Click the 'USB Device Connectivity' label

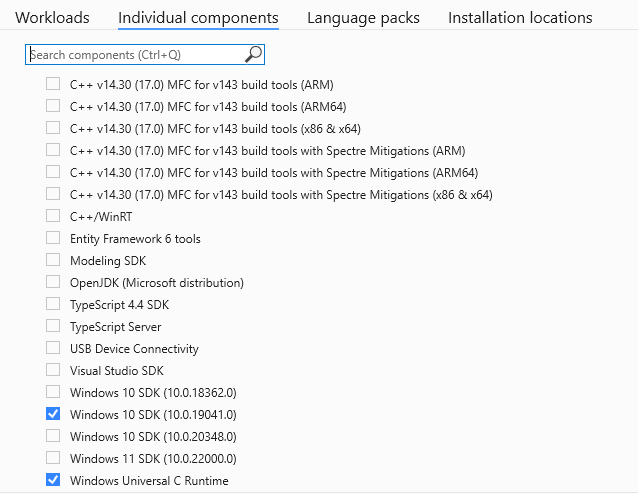pos(134,348)
